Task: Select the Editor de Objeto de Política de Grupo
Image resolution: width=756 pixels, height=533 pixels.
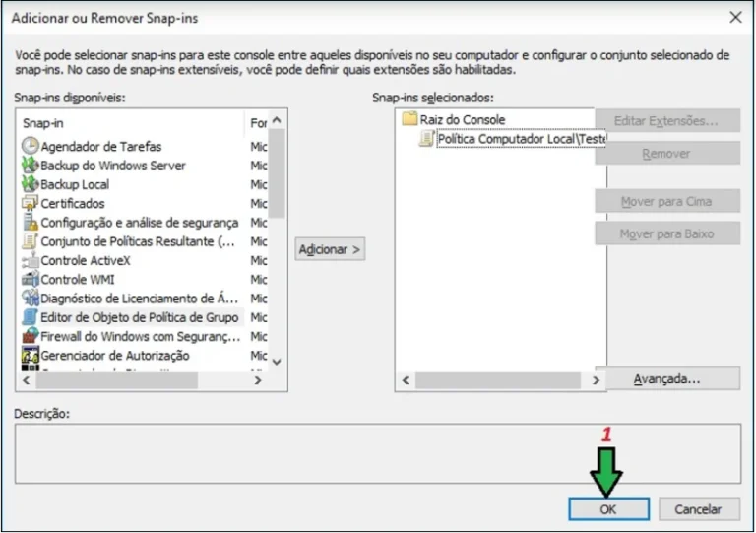Action: click(x=138, y=317)
